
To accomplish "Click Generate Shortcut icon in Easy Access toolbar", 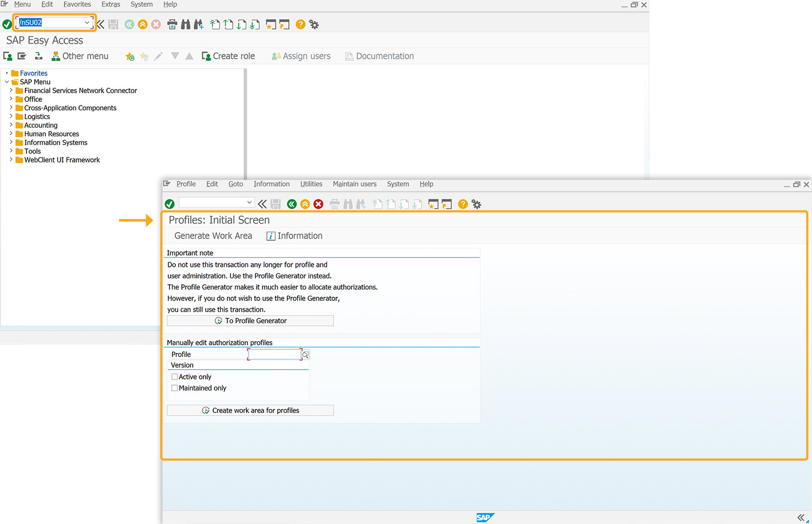I will pos(284,24).
